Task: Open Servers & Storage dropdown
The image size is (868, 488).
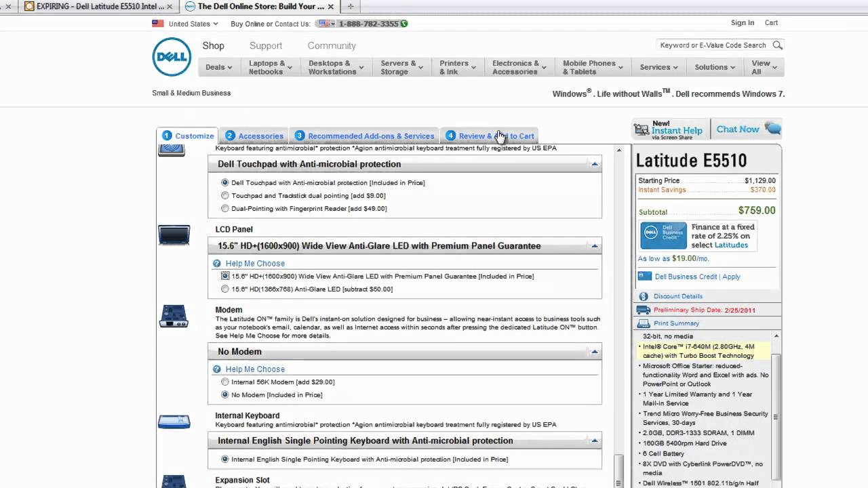Action: pyautogui.click(x=401, y=67)
